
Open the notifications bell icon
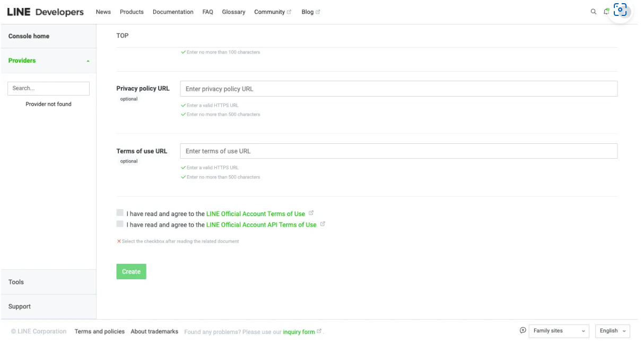point(606,12)
